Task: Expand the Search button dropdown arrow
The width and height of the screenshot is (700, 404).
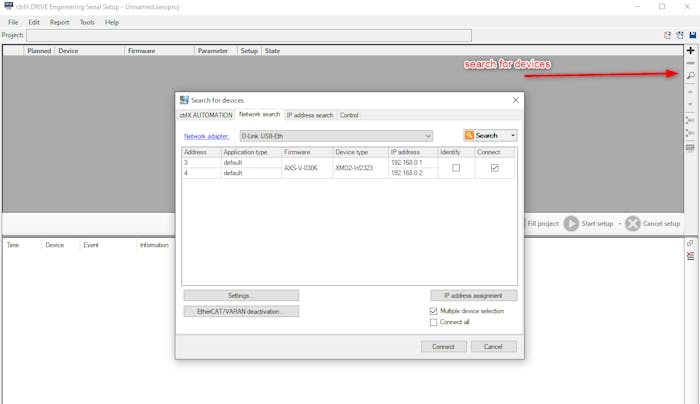Action: point(513,136)
